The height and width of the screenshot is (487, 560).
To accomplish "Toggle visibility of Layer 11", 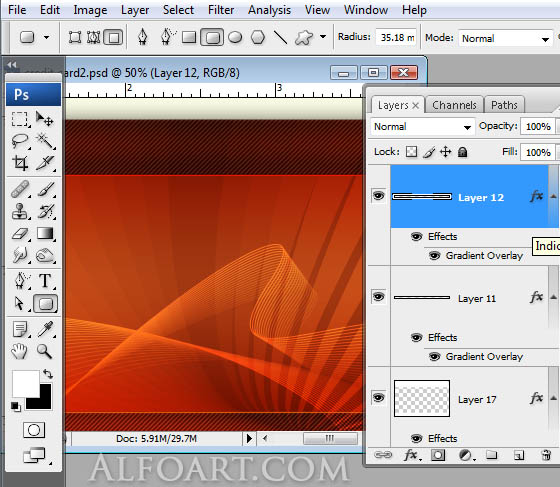I will [379, 297].
